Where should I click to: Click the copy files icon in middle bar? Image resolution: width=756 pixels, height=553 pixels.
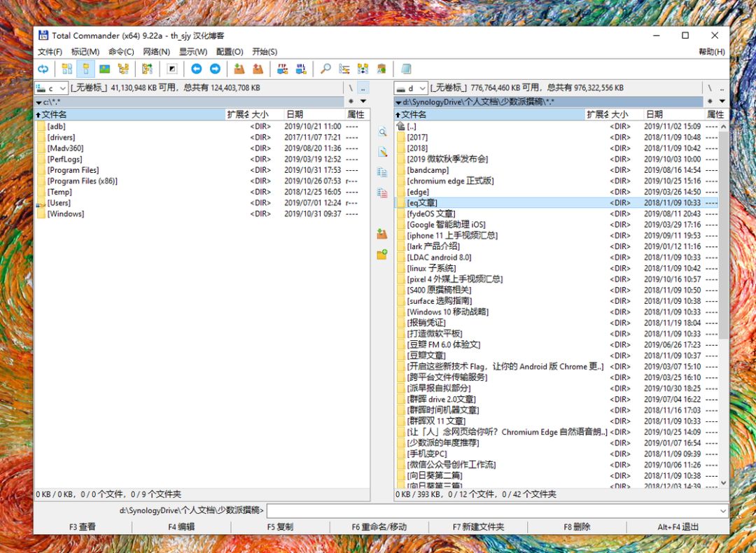(x=382, y=172)
